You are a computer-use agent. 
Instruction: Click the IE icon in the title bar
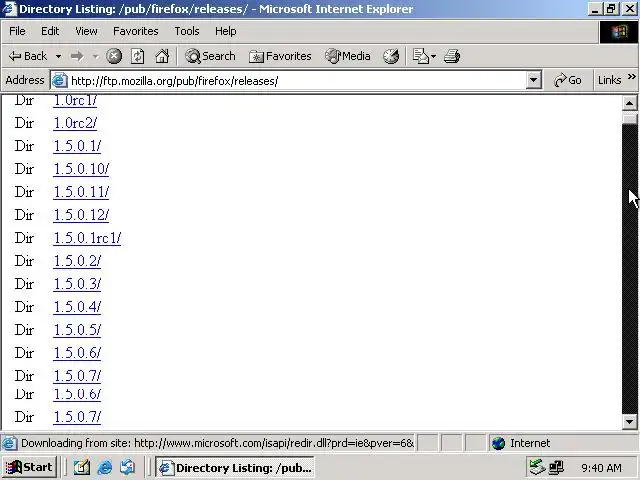click(9, 9)
